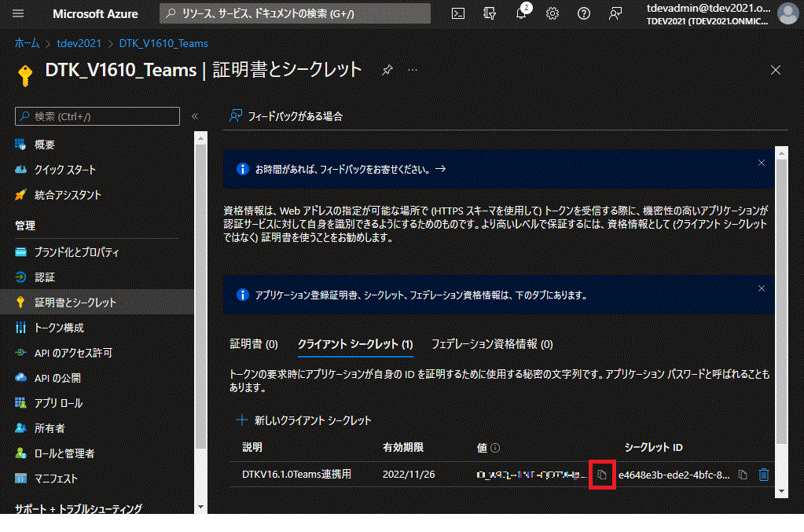The image size is (804, 532).
Task: Focus the global Azure search box
Action: click(x=295, y=14)
